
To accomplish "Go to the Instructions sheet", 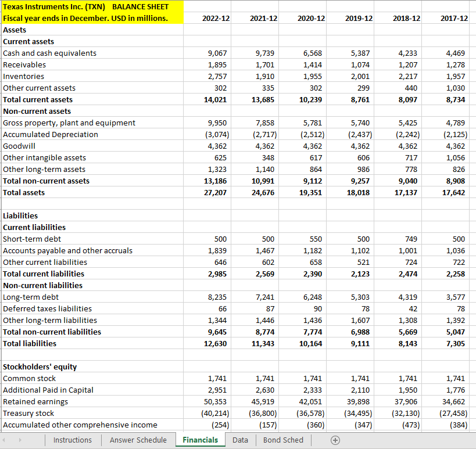I will tap(73, 440).
